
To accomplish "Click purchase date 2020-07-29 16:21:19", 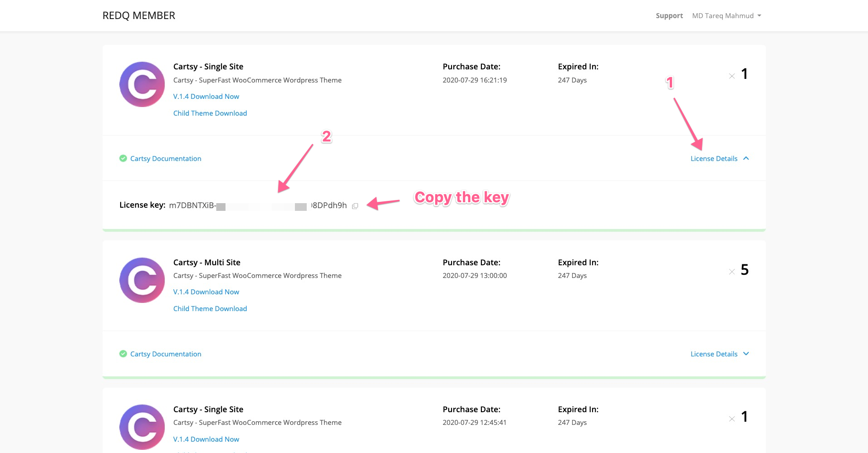I will tap(475, 80).
